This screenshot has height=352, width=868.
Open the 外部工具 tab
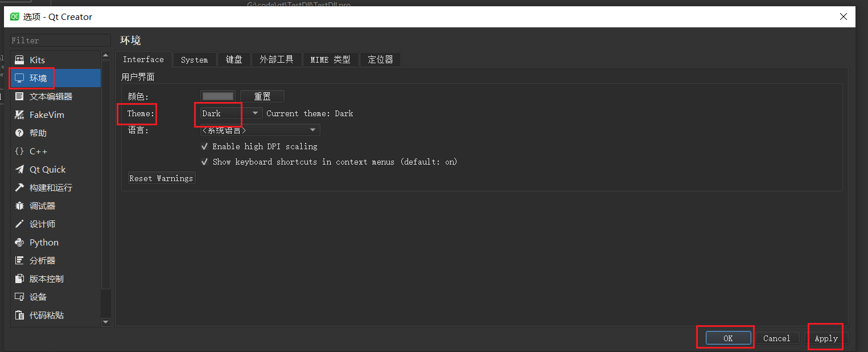pos(277,60)
